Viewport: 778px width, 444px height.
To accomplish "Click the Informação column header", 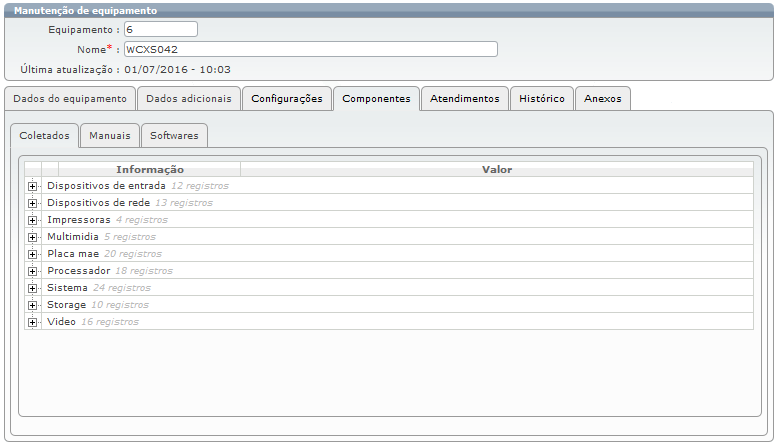I will (149, 170).
